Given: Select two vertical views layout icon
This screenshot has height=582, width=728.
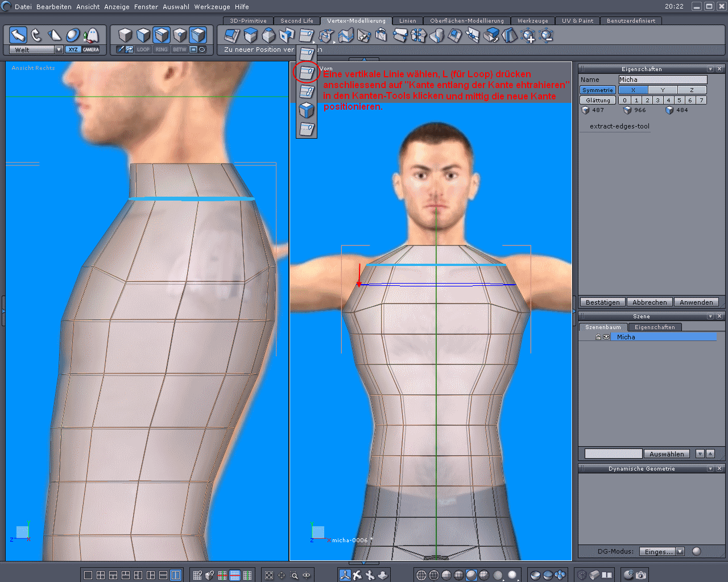Looking at the screenshot, I should pos(176,575).
